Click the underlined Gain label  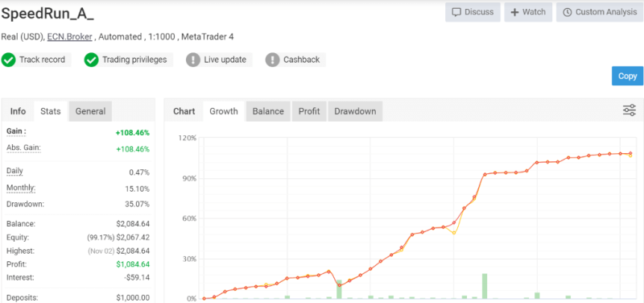[x=16, y=131]
